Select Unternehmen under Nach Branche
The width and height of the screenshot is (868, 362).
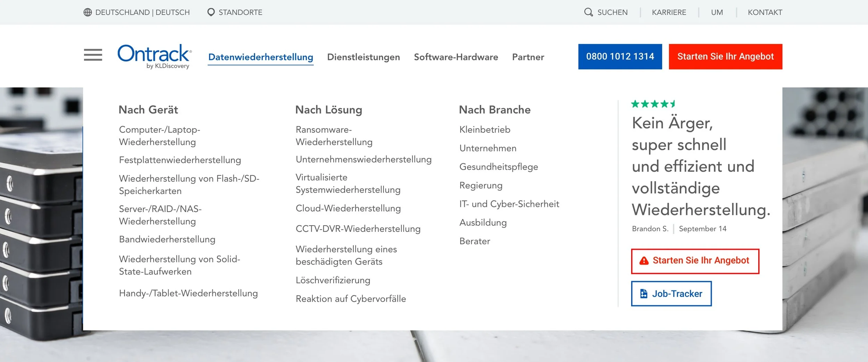click(488, 148)
